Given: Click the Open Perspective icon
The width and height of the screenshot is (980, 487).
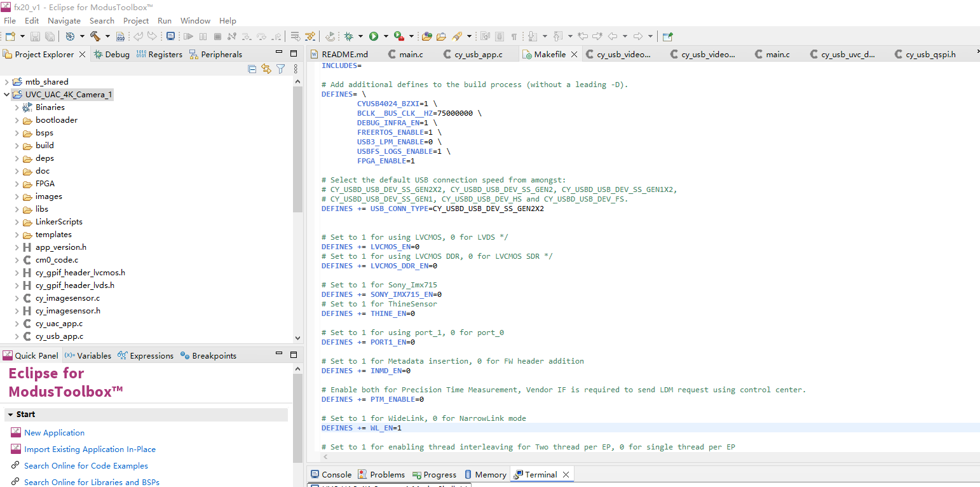Looking at the screenshot, I should 667,36.
